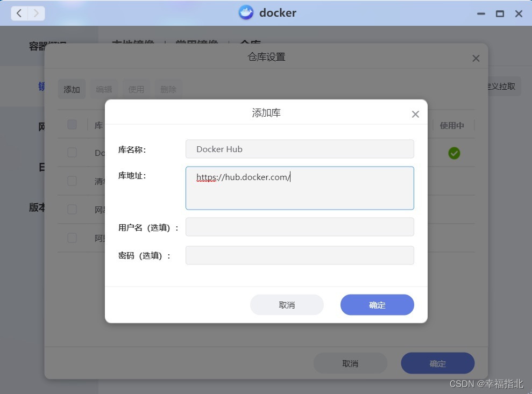Screen dimensions: 532x394
Task: Click the 库地址: label
Action: [x=132, y=176]
